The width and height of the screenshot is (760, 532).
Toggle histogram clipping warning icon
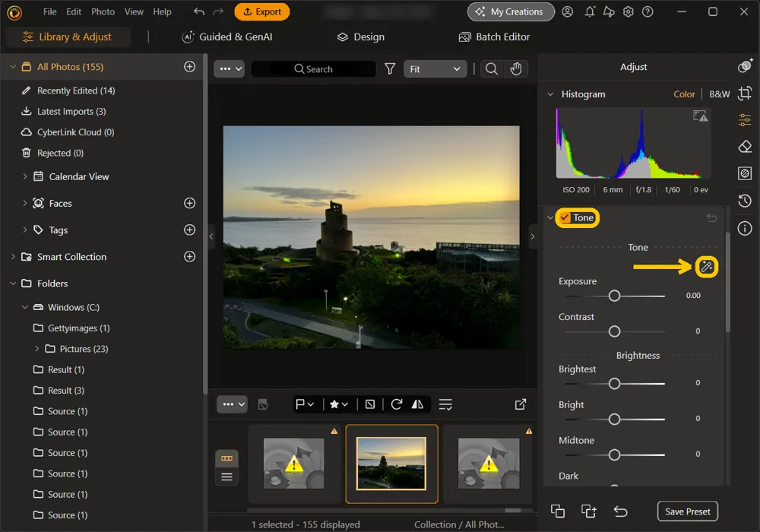[x=701, y=116]
